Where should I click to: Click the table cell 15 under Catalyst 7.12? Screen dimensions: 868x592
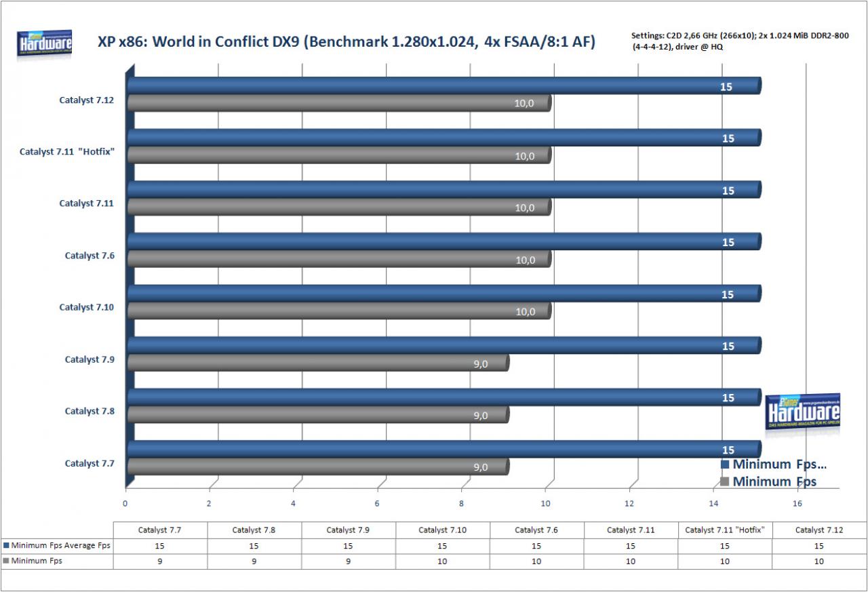[x=818, y=546]
